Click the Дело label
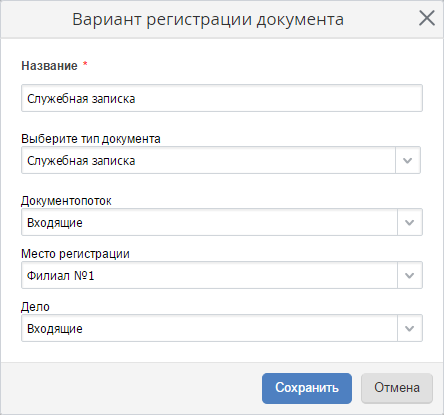 coord(35,307)
